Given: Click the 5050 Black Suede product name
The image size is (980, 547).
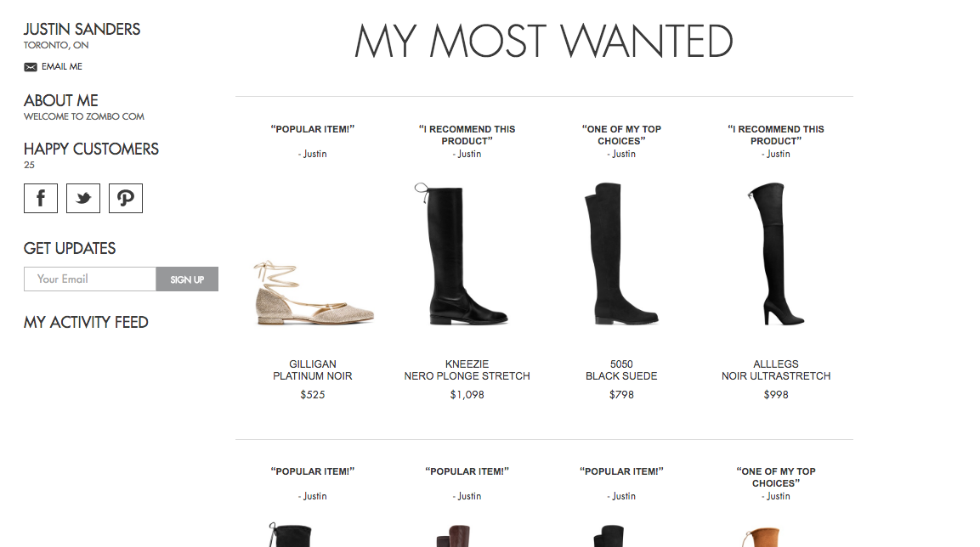Looking at the screenshot, I should [621, 369].
